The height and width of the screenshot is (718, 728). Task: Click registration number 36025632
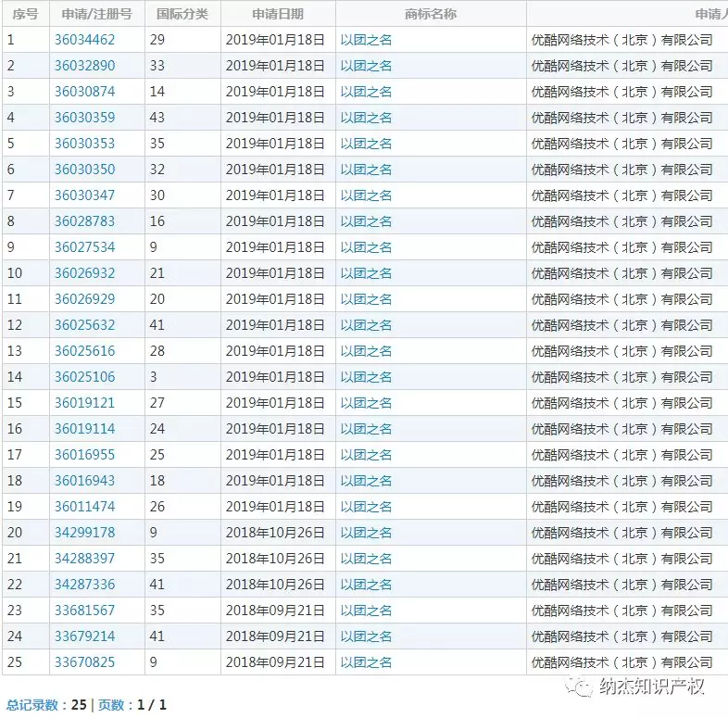coord(84,325)
